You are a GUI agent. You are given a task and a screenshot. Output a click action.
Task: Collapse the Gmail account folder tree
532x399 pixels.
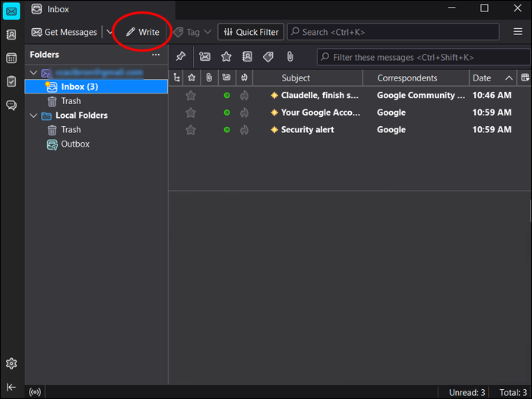pos(33,73)
